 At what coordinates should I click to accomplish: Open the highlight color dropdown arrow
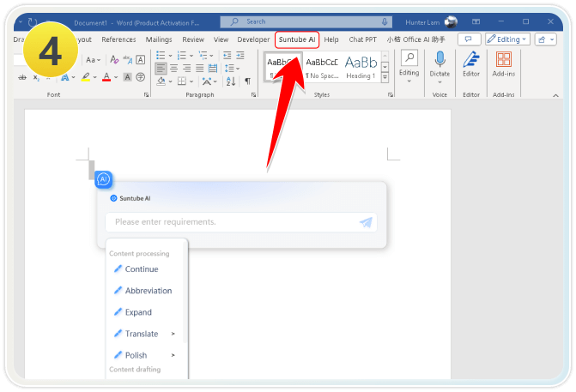coord(94,77)
